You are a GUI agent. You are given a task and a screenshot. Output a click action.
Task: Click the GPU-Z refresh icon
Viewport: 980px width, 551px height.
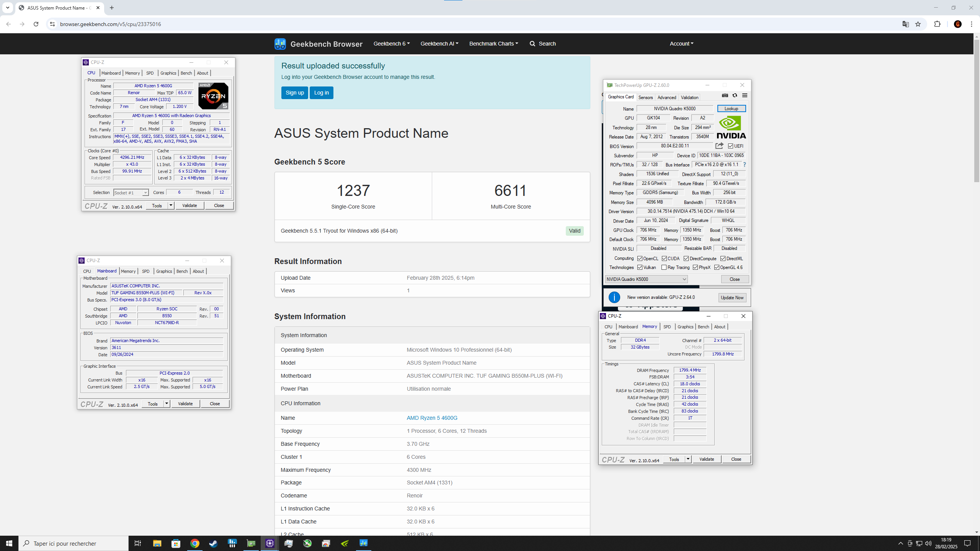735,95
